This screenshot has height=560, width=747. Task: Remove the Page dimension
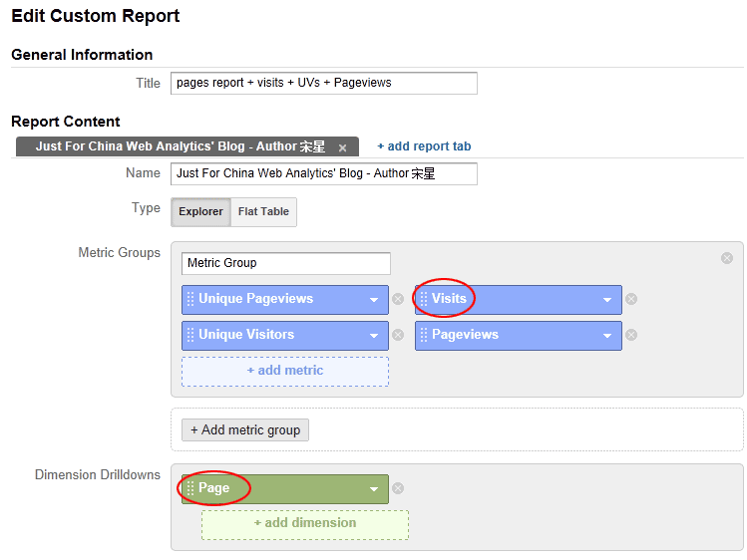click(x=398, y=488)
